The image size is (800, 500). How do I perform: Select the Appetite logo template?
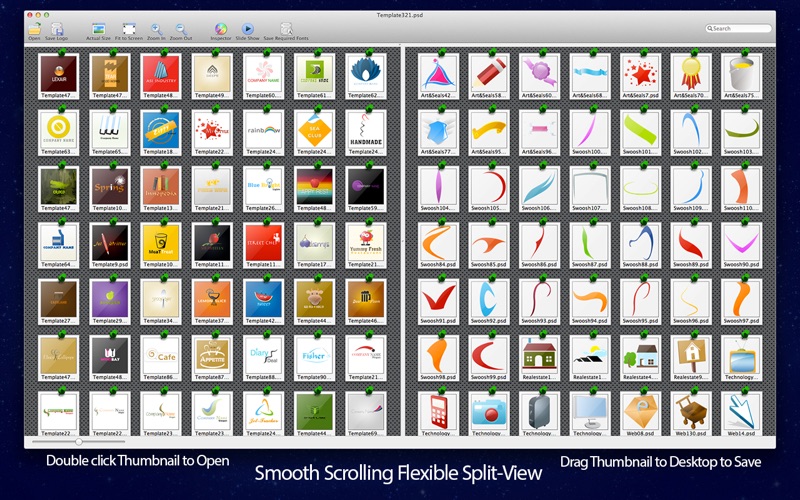pyautogui.click(x=212, y=358)
